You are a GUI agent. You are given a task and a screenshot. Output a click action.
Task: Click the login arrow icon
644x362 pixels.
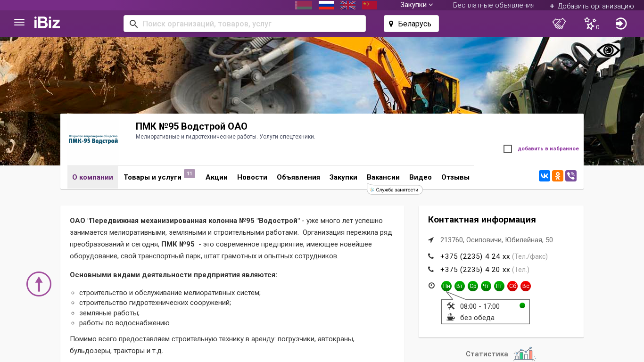(621, 24)
